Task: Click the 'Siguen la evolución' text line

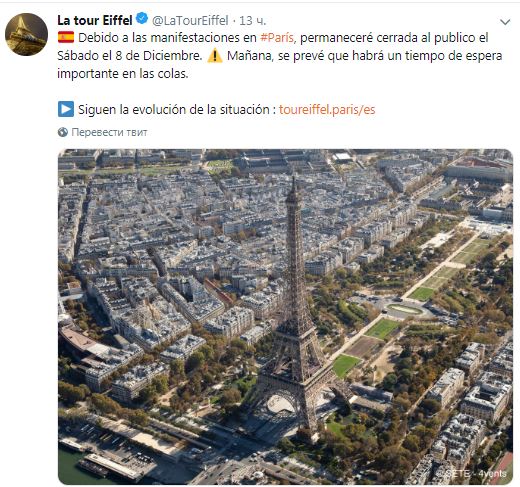Action: (174, 110)
